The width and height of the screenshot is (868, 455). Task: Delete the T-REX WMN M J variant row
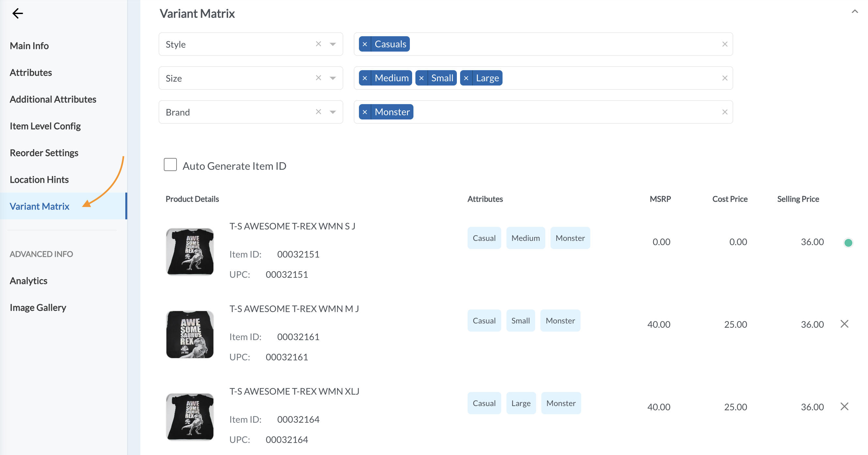pyautogui.click(x=845, y=324)
